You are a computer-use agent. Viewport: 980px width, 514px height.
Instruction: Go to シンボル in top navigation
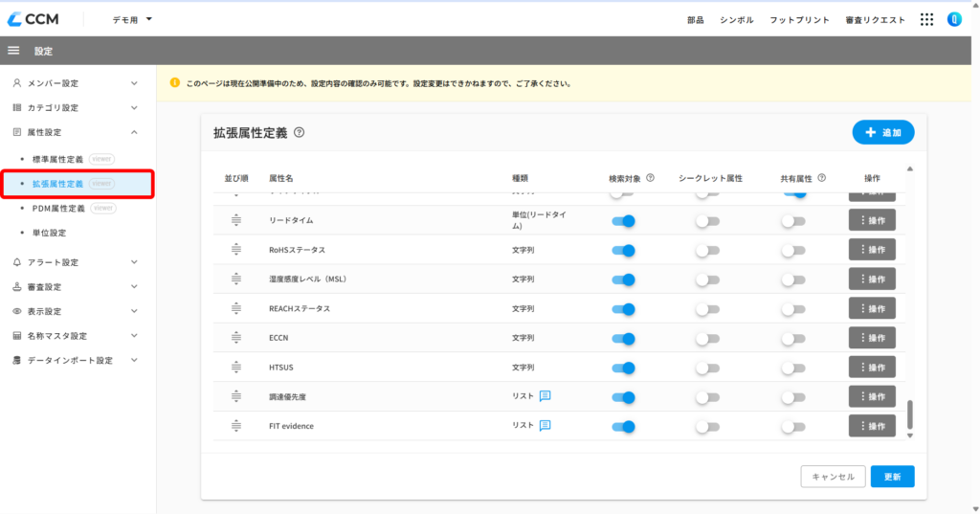click(737, 20)
